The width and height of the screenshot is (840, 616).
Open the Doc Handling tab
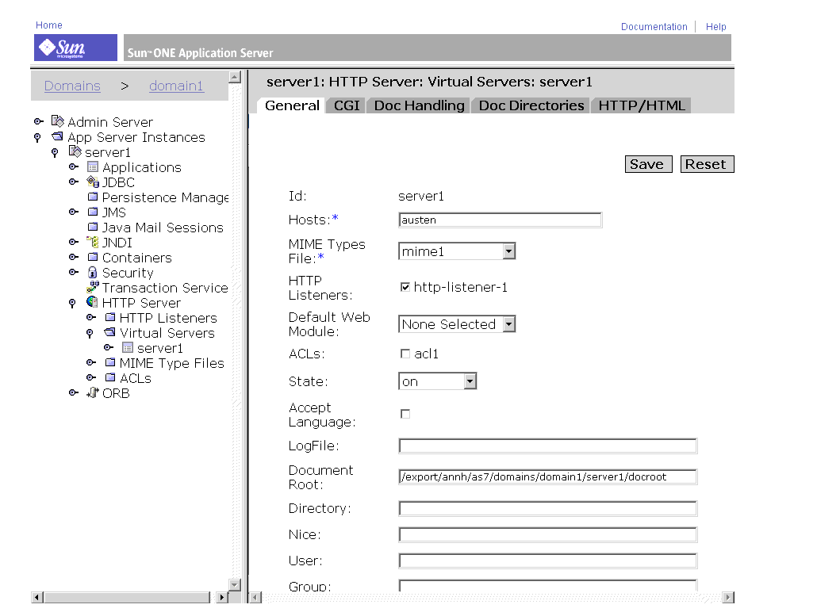click(x=419, y=105)
